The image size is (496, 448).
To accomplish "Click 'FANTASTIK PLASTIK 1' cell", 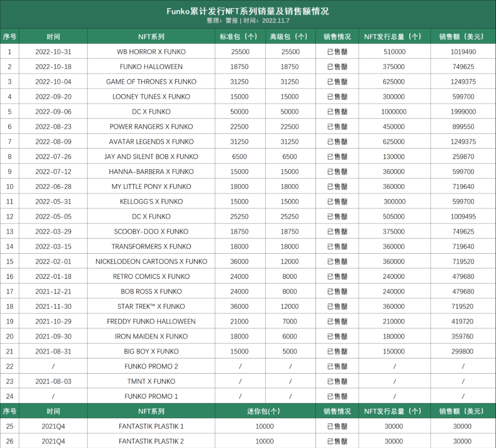I will point(151,426).
